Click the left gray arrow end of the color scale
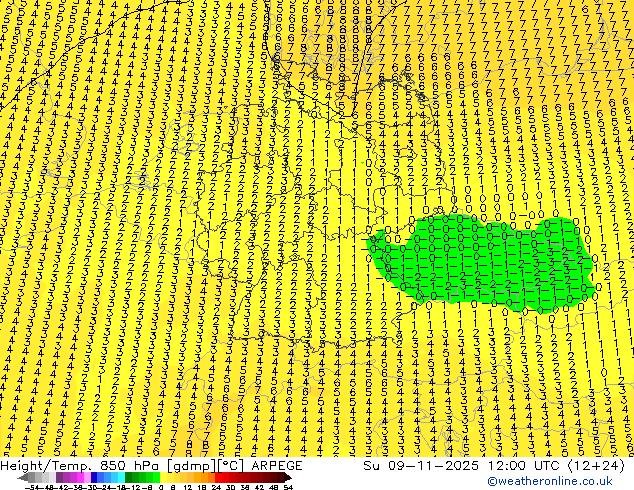The width and height of the screenshot is (634, 490). coord(23,477)
